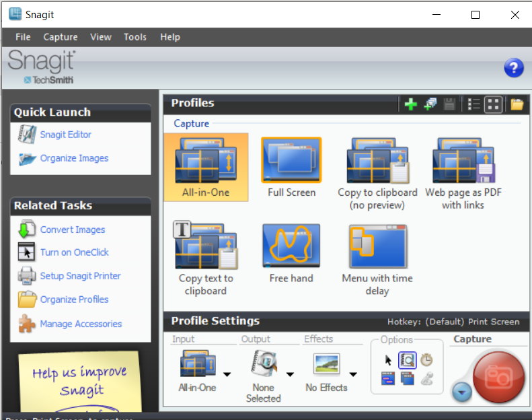Toggle the include cursor option
The image size is (532, 420).
tap(388, 360)
